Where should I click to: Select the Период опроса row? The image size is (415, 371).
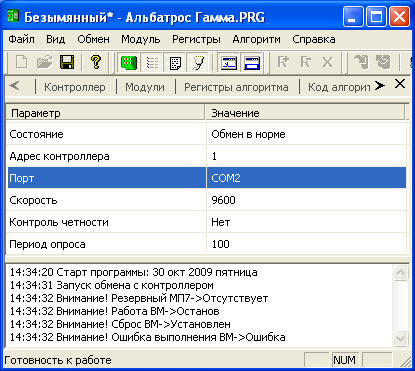pyautogui.click(x=206, y=244)
